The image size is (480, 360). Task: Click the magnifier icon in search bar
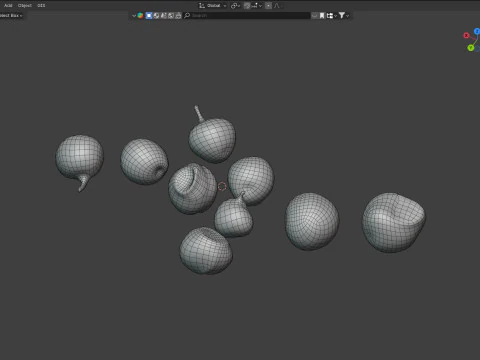pos(187,15)
